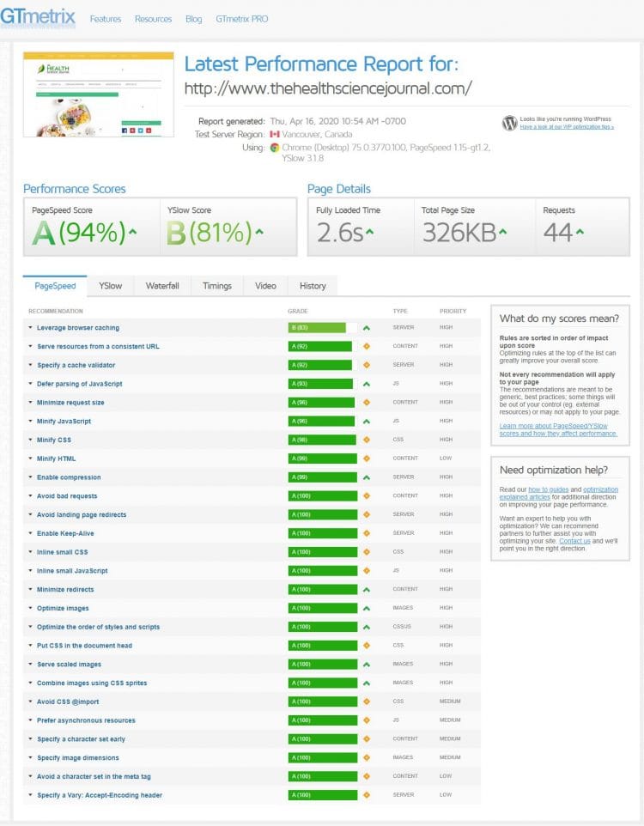This screenshot has width=644, height=826.
Task: Click green up arrow beside YSlow Score
Action: tap(258, 231)
